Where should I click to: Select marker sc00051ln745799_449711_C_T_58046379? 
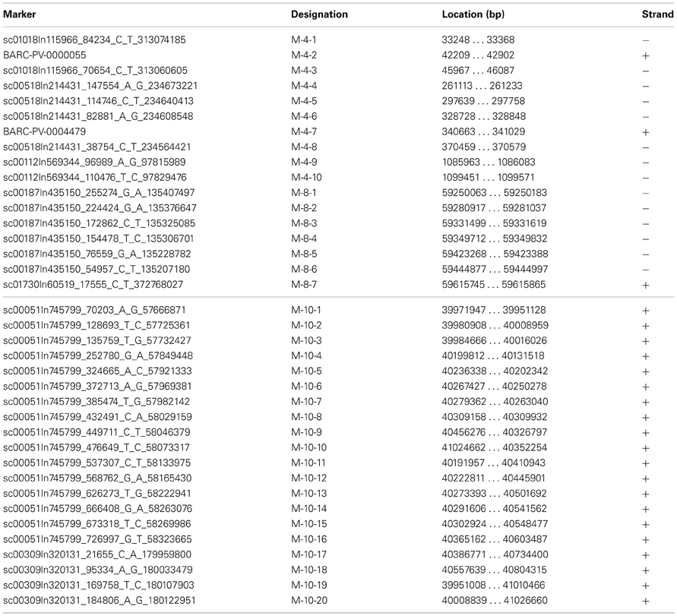point(96,432)
